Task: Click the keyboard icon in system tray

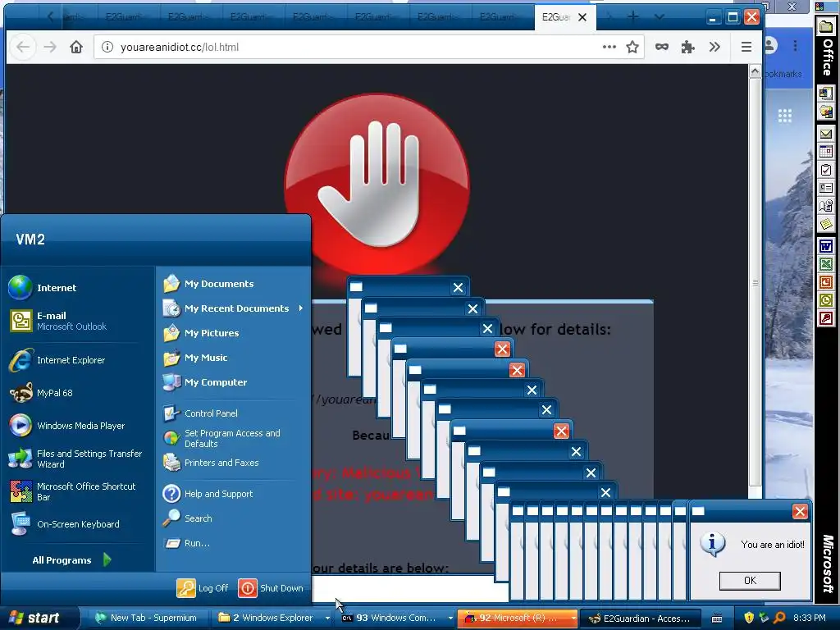Action: pos(717,619)
